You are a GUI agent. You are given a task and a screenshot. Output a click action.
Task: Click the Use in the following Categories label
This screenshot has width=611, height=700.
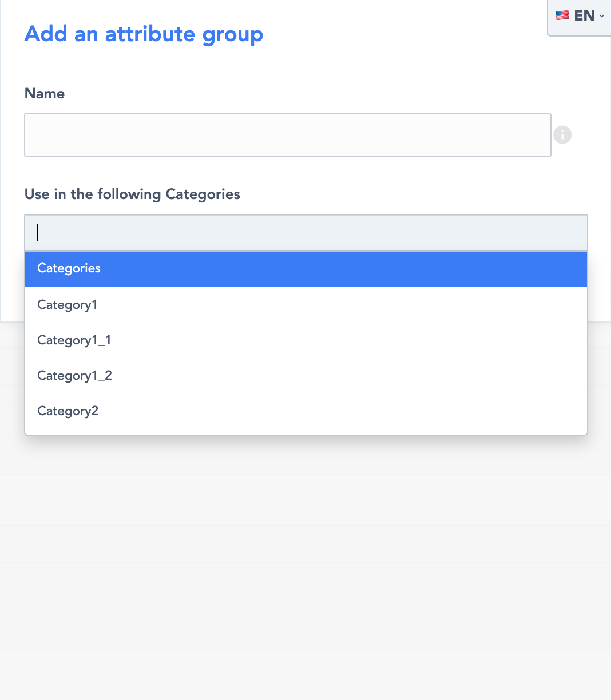click(x=132, y=194)
